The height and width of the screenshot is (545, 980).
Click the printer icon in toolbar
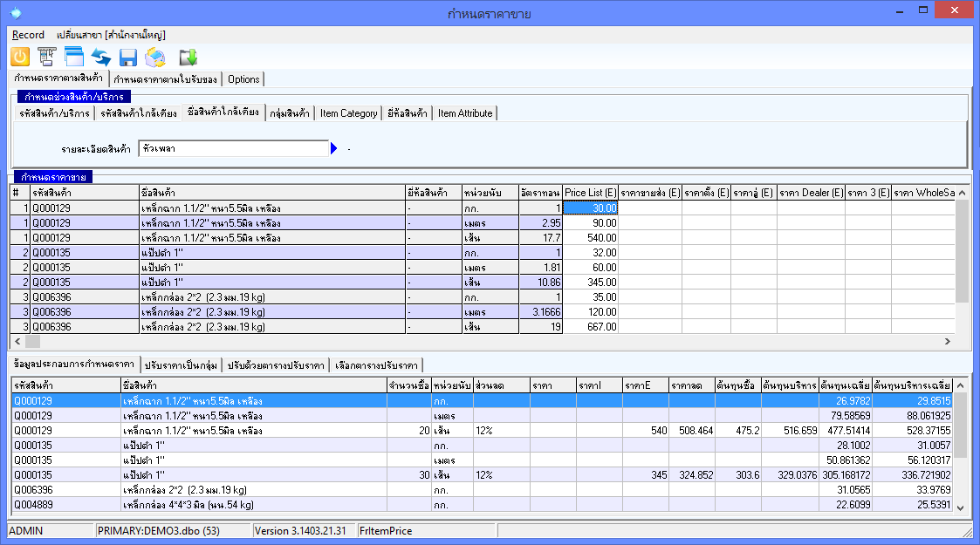coord(155,58)
